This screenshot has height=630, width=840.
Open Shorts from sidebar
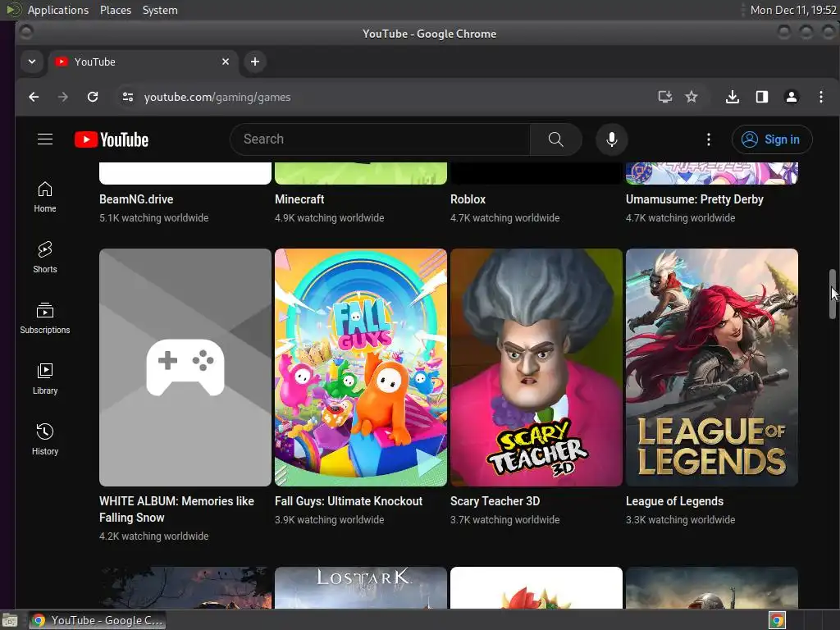point(45,258)
